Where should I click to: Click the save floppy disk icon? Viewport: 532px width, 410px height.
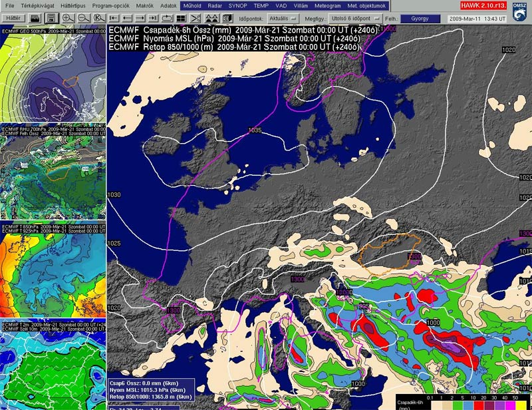52,18
